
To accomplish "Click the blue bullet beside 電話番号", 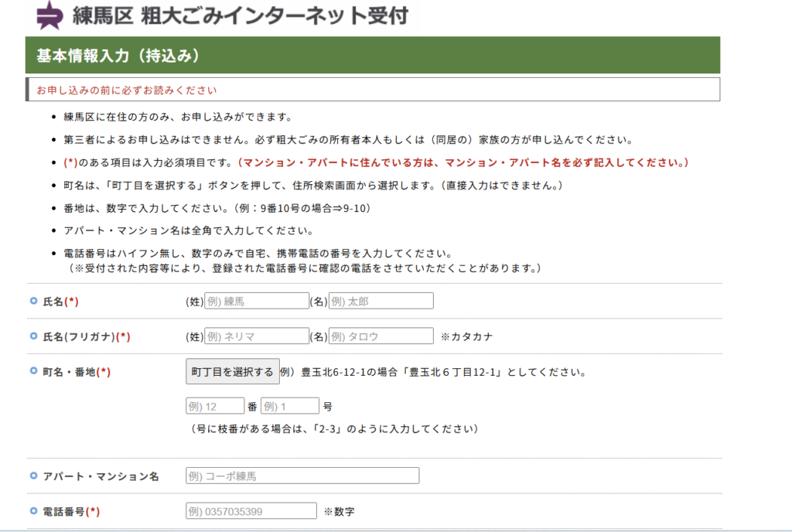I will tap(33, 511).
